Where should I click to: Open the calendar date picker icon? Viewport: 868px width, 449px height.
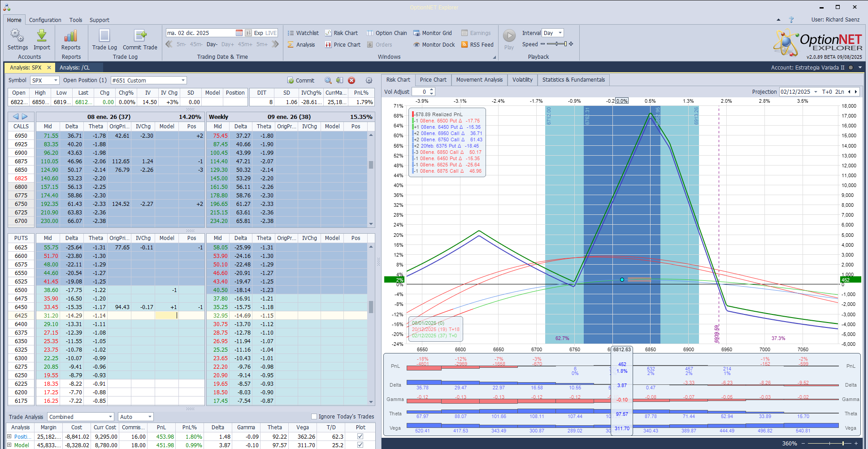239,33
